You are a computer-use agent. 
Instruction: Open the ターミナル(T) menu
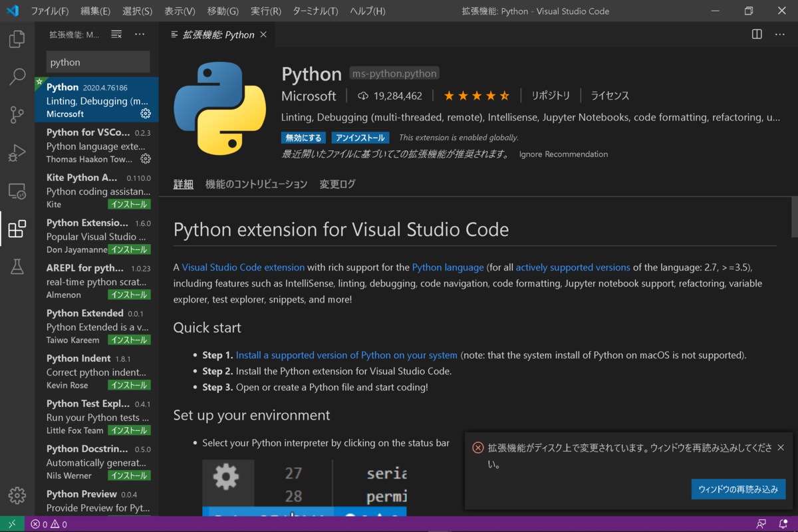pyautogui.click(x=315, y=11)
